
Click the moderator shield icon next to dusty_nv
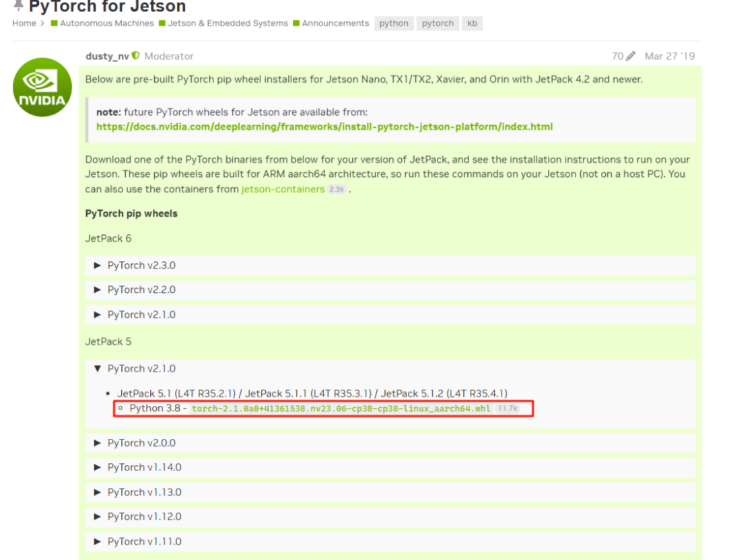click(136, 56)
